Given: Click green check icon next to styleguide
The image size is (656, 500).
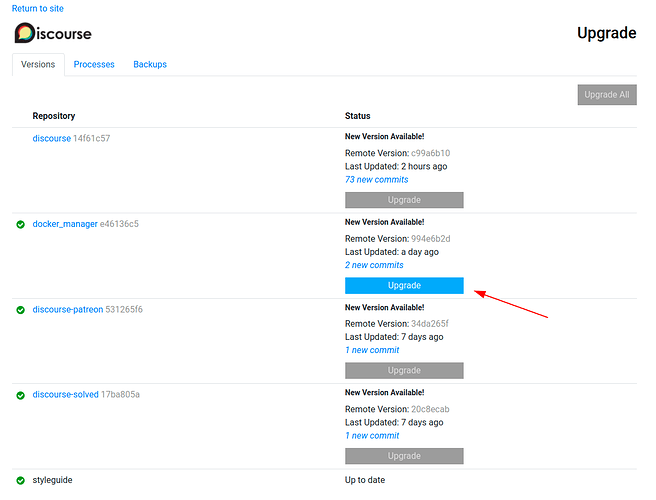Looking at the screenshot, I should 20,481.
